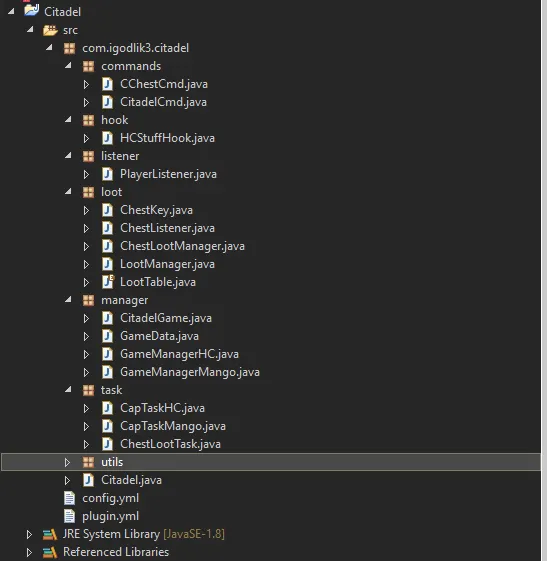Click the src source folder icon
Screen dimensions: 547x561
[50, 30]
